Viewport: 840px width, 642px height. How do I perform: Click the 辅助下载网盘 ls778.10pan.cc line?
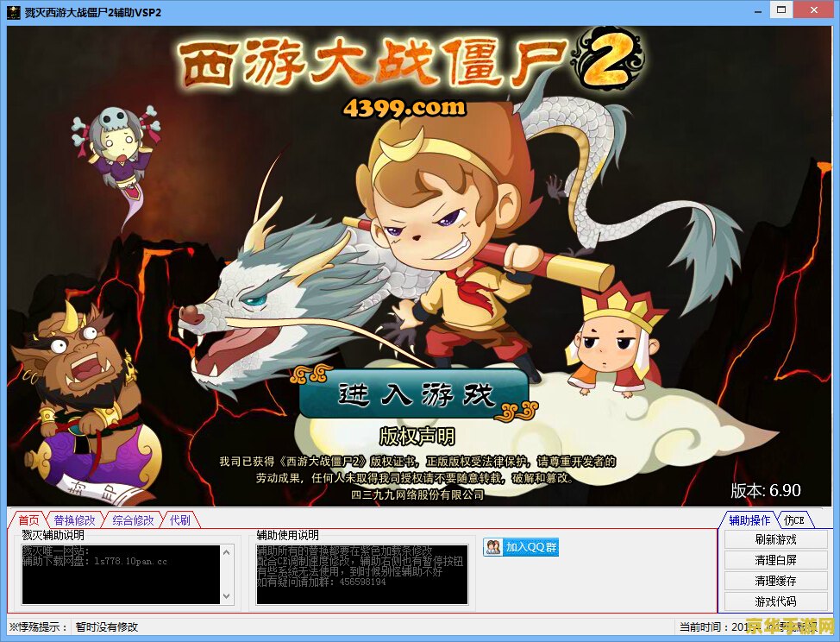pyautogui.click(x=95, y=561)
